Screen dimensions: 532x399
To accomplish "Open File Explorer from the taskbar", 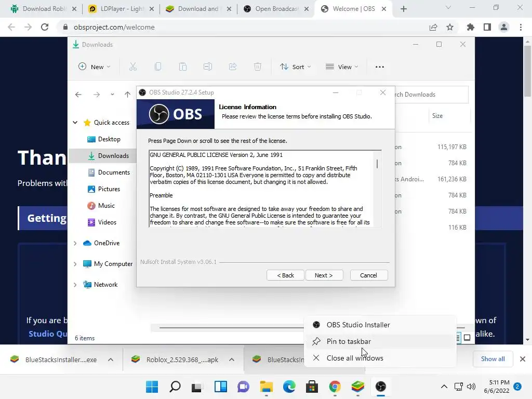I will pos(267,387).
